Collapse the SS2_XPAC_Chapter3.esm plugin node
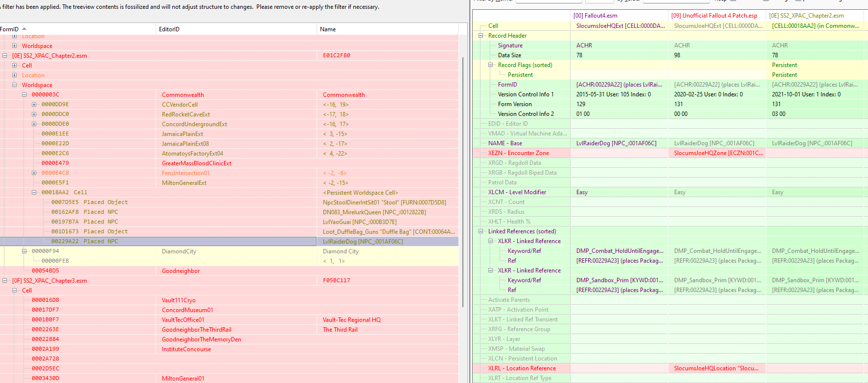The width and height of the screenshot is (868, 383). (x=5, y=281)
